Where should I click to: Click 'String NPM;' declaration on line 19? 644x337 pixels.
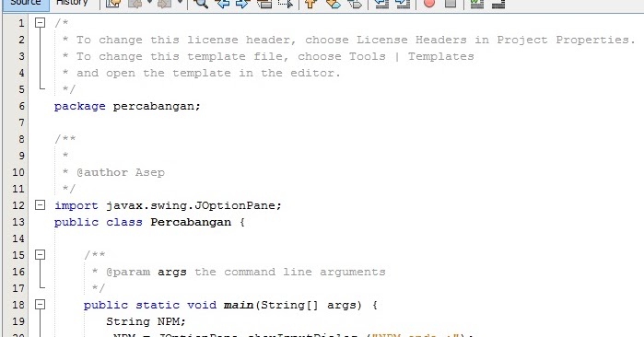tap(146, 321)
